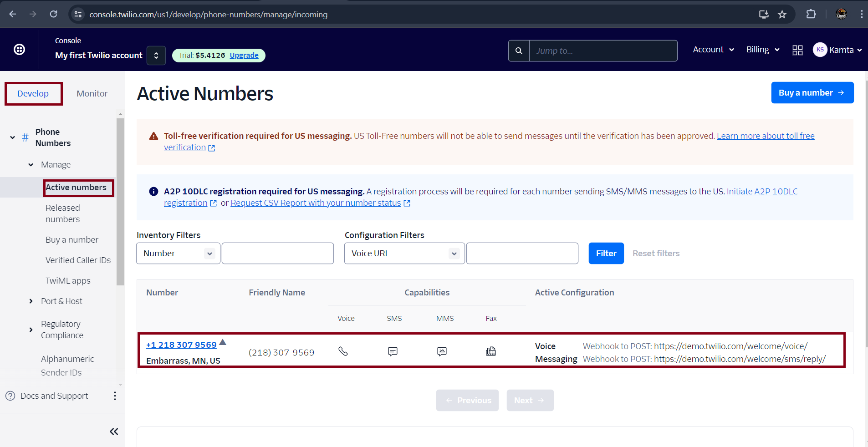868x447 pixels.
Task: Open the account switcher dropdown
Action: 156,56
